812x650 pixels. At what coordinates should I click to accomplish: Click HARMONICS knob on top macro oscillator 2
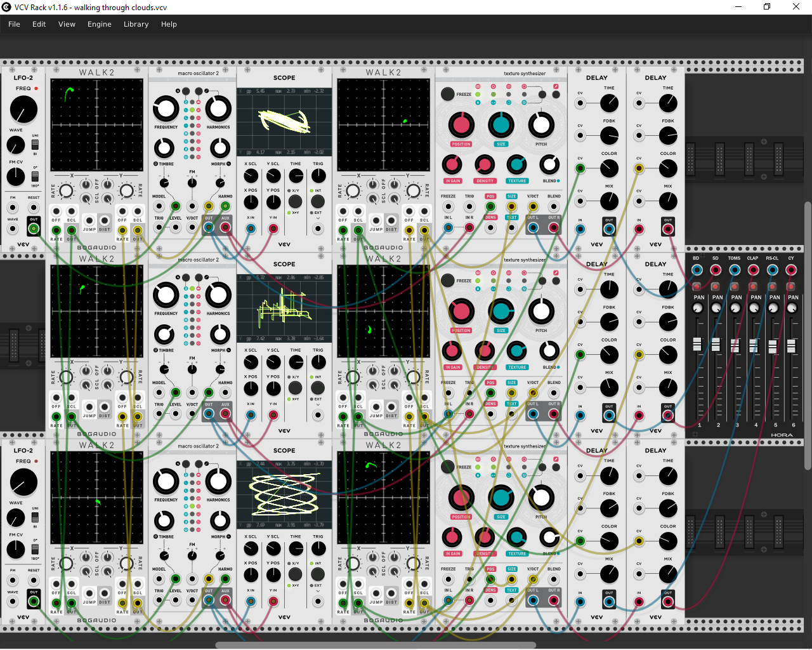[218, 109]
